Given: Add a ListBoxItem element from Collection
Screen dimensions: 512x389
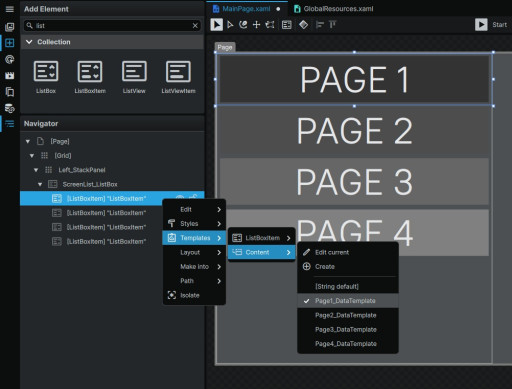Looking at the screenshot, I should tap(90, 77).
